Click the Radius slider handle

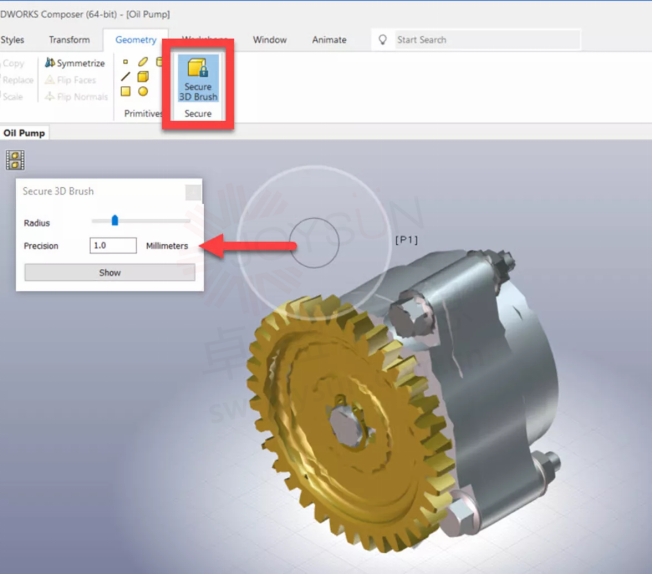tap(114, 221)
